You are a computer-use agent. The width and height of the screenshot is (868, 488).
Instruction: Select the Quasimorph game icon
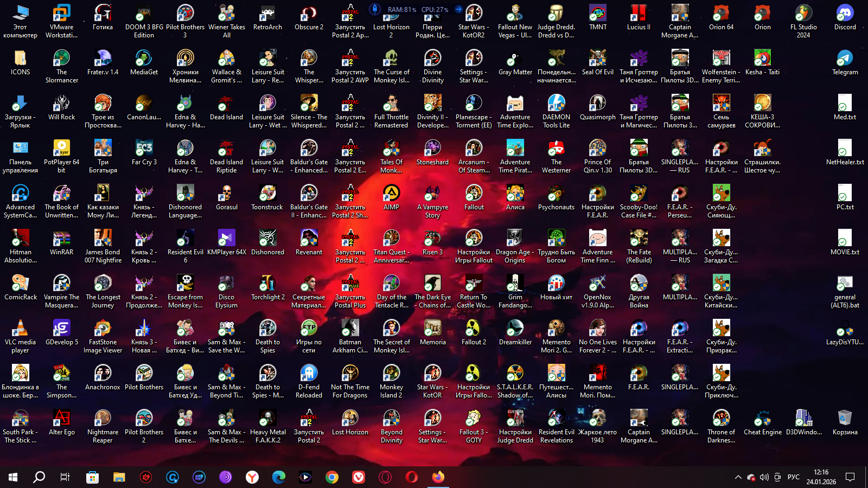pos(598,107)
